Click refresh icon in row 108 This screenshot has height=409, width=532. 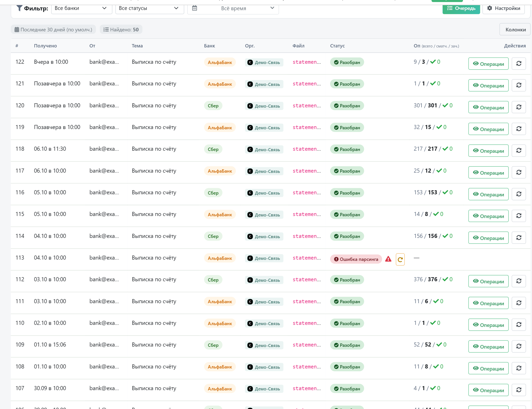click(x=519, y=368)
